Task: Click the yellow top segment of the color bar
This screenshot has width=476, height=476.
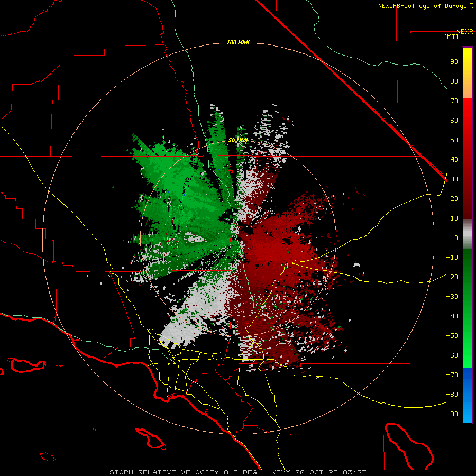Action: point(467,73)
